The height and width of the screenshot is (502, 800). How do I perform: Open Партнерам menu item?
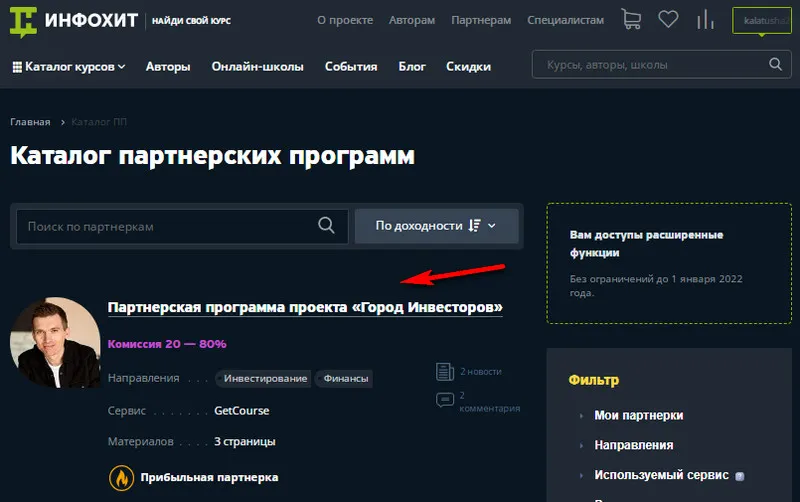(x=481, y=20)
